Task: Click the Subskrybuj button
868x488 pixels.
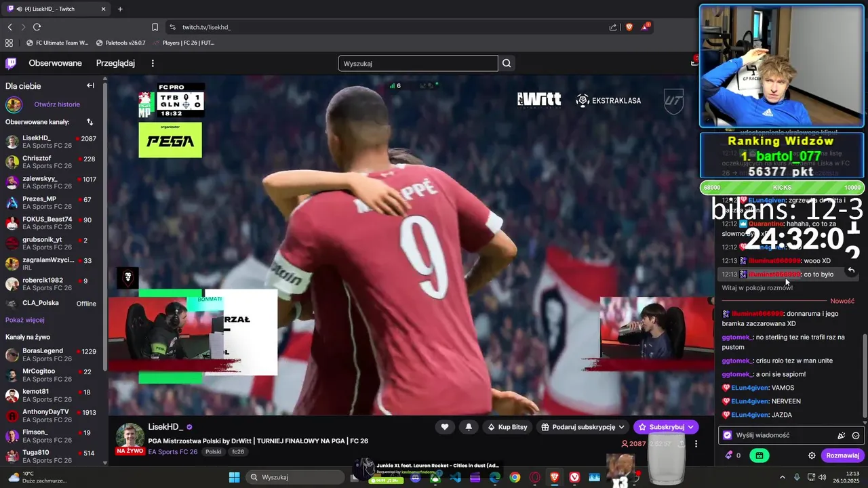Action: click(x=666, y=427)
